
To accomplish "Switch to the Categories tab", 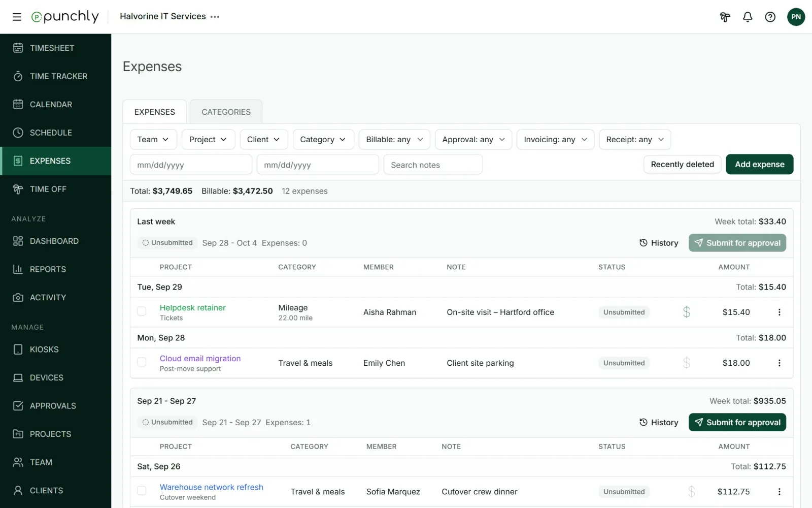I will (x=226, y=112).
